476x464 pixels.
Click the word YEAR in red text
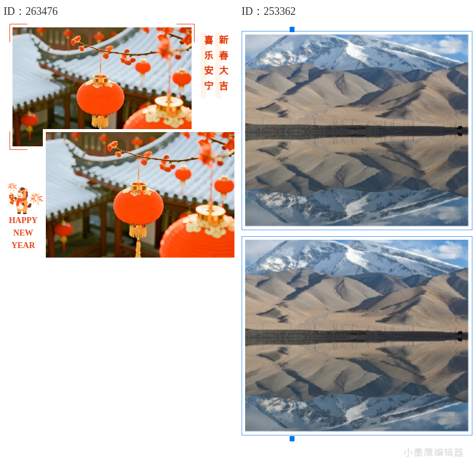[23, 245]
